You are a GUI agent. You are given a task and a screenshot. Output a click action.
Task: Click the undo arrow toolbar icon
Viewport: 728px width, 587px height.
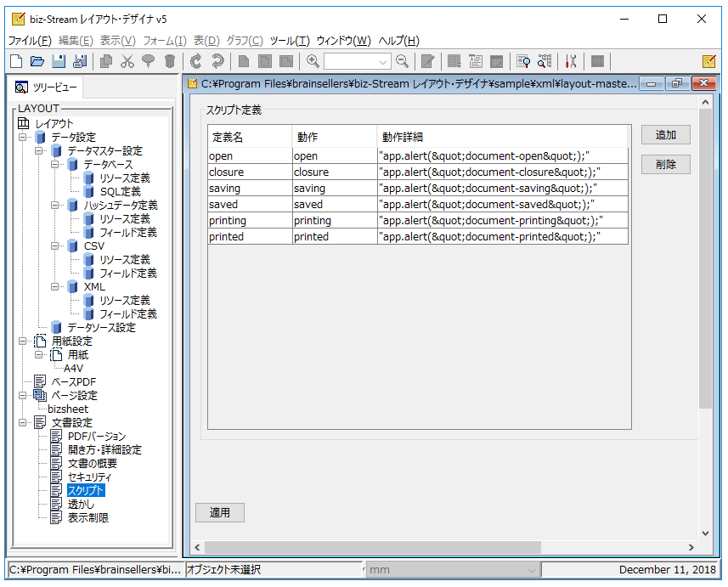[x=196, y=61]
